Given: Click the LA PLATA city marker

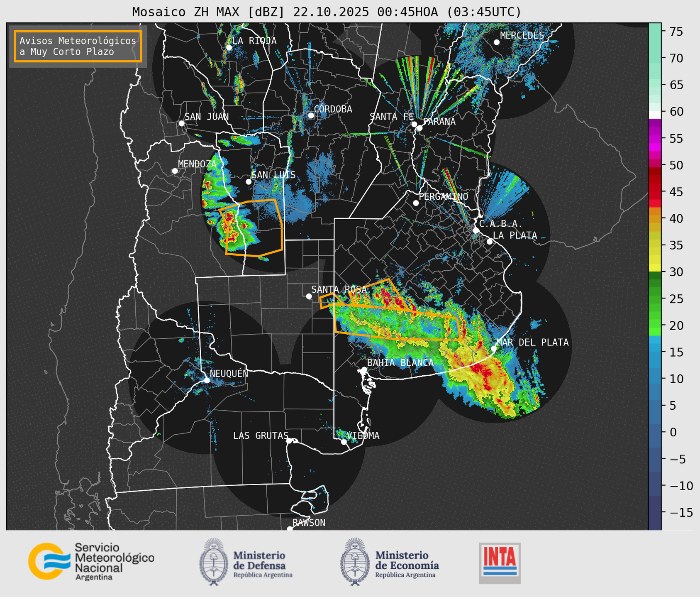Looking at the screenshot, I should coord(490,242).
